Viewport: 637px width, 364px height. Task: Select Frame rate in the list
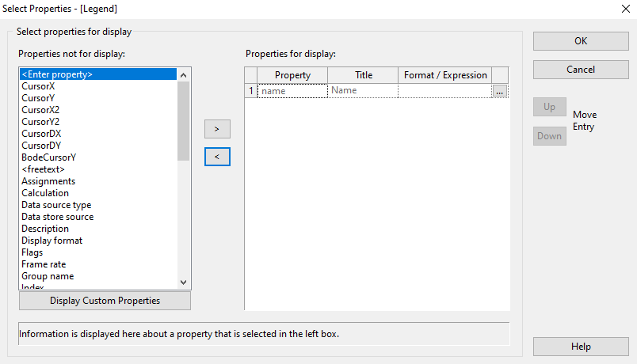tap(44, 264)
